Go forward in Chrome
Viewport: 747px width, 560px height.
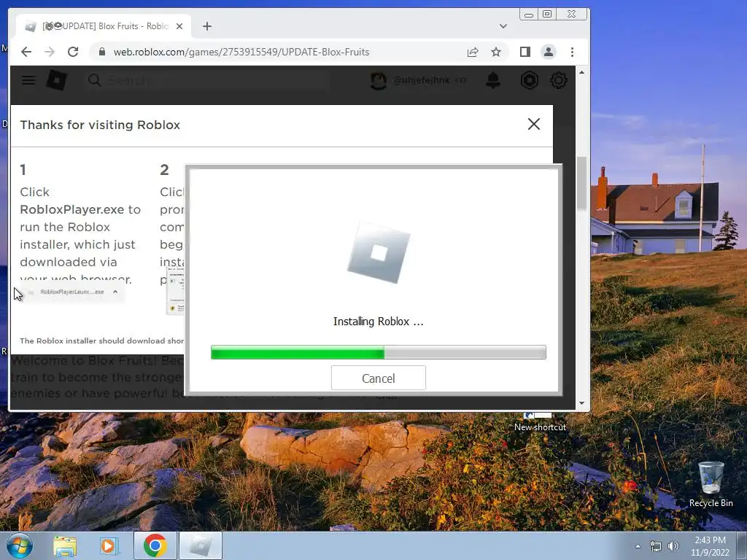coord(50,52)
